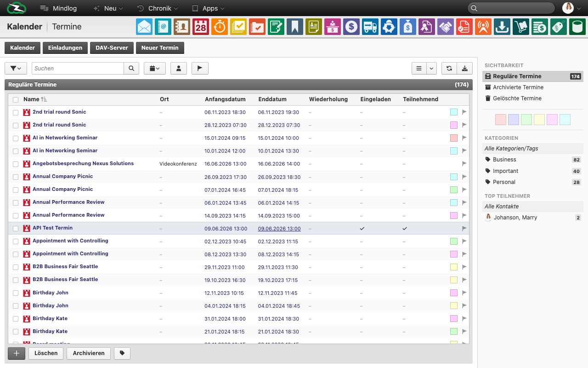Open the lavender handshake icon
This screenshot has width=588, height=368.
click(446, 27)
